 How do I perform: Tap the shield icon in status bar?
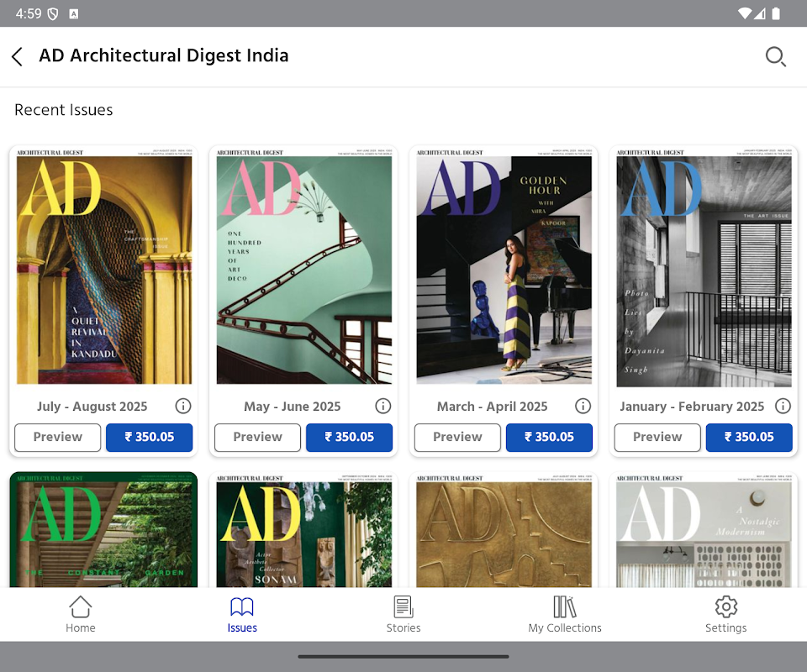click(53, 14)
